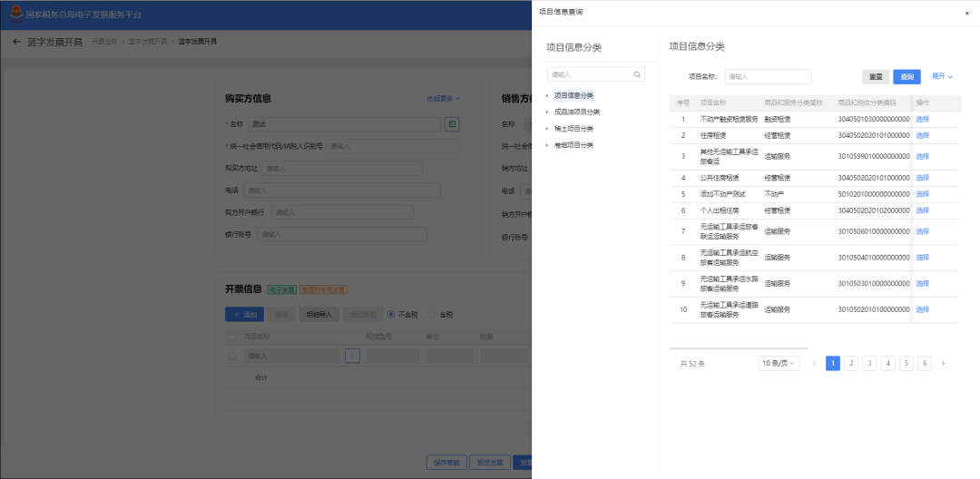Close the 项目信息查询 dialog
980x479 pixels.
[x=966, y=13]
